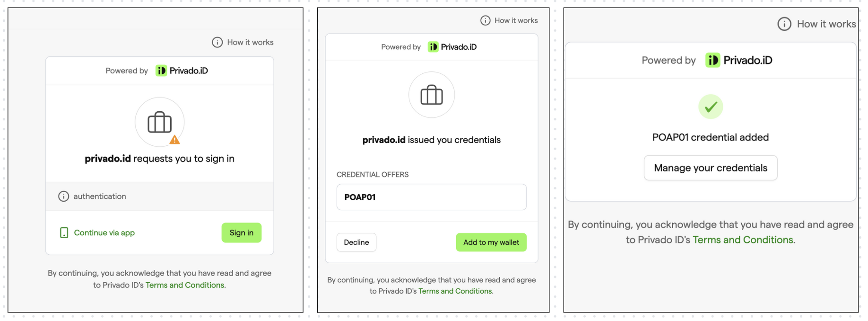868x321 pixels.
Task: Click the briefcase icon with warning badge
Action: coord(159,122)
